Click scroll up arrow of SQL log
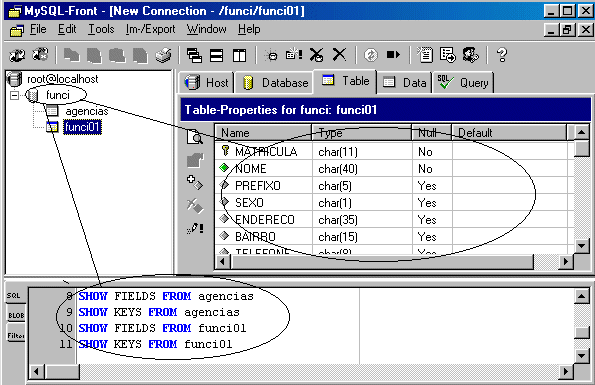This screenshot has width=595, height=385. pyautogui.click(x=581, y=296)
